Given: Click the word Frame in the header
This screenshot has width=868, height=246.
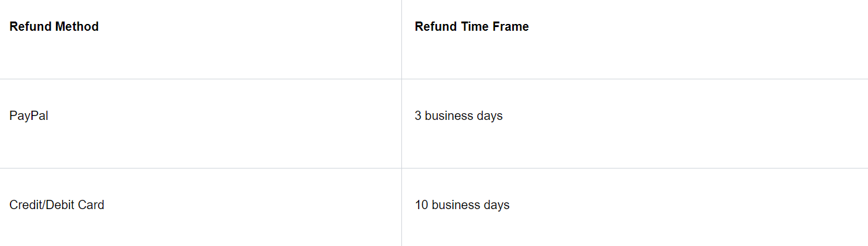Looking at the screenshot, I should (x=512, y=26).
